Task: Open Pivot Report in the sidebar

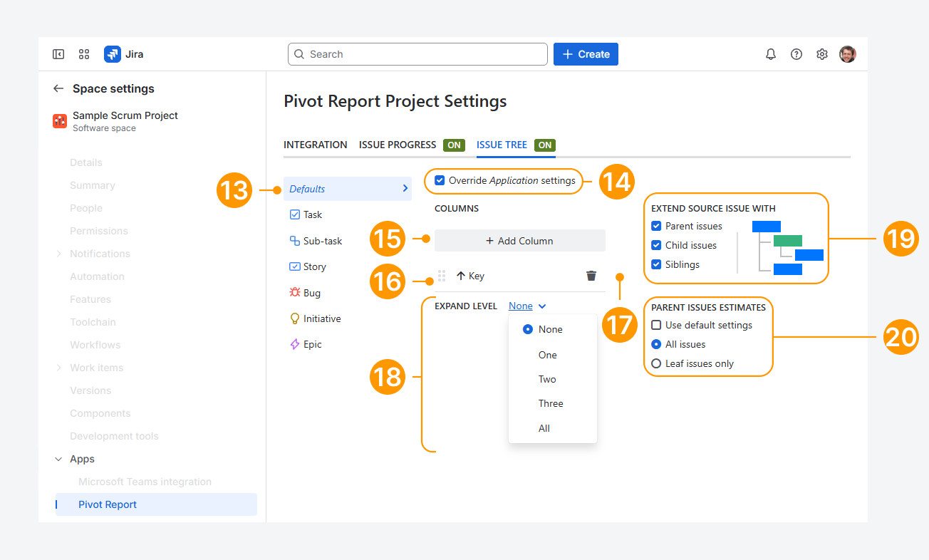Action: (156, 504)
